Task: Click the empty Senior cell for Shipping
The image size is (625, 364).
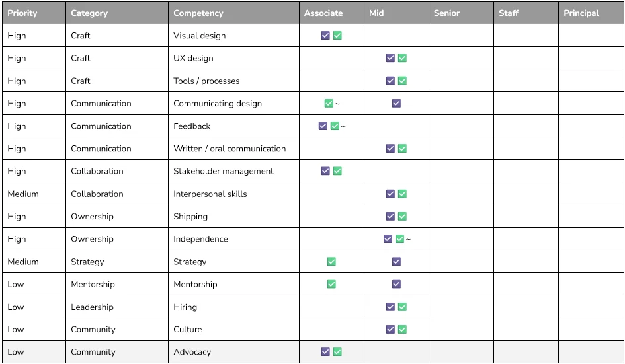Action: click(461, 217)
